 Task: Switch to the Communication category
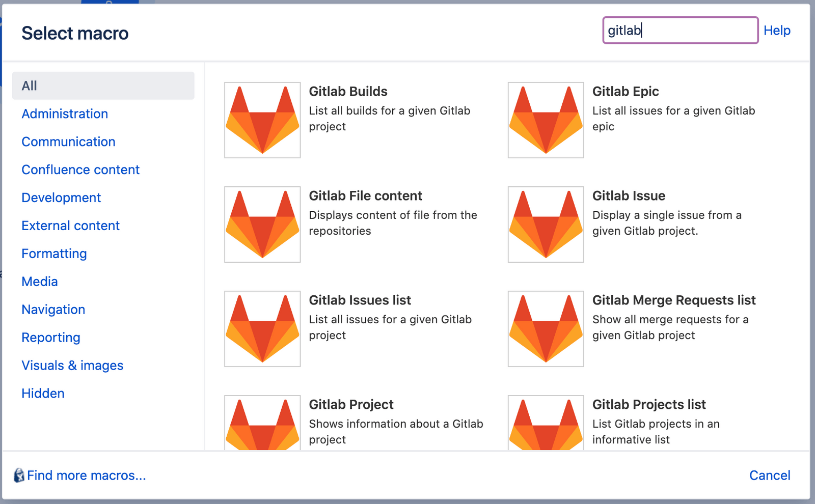[x=68, y=142]
